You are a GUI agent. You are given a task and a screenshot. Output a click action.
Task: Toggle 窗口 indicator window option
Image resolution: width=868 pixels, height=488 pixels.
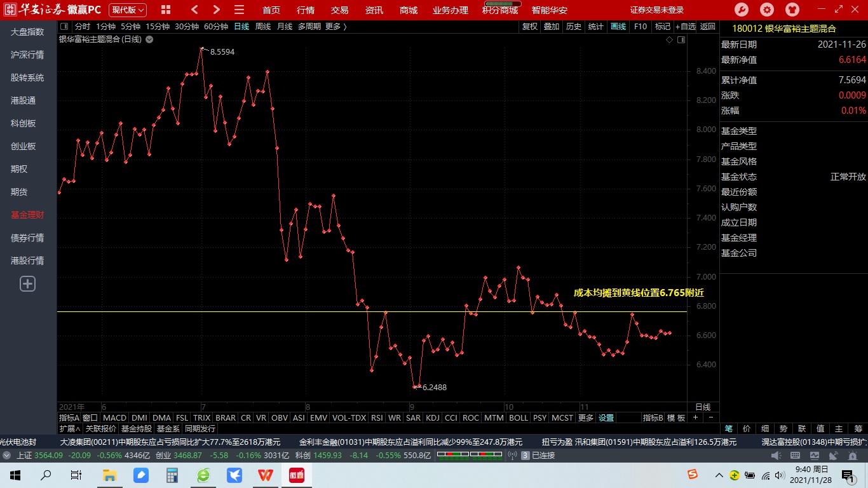coord(90,417)
